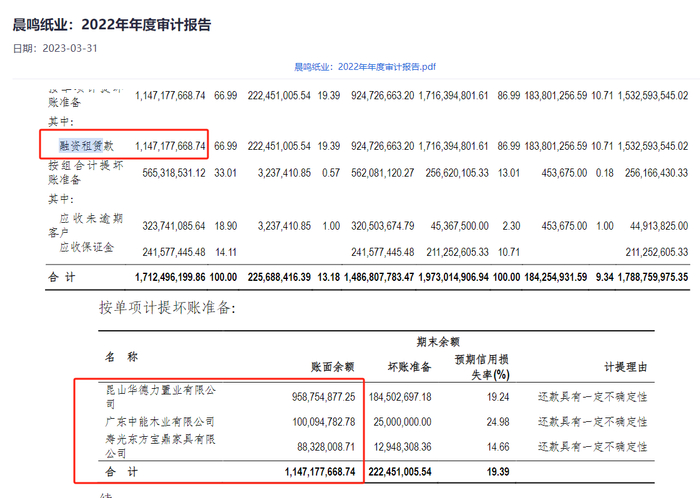Click the balance 100,094,782.78
The width and height of the screenshot is (700, 498).
(324, 422)
